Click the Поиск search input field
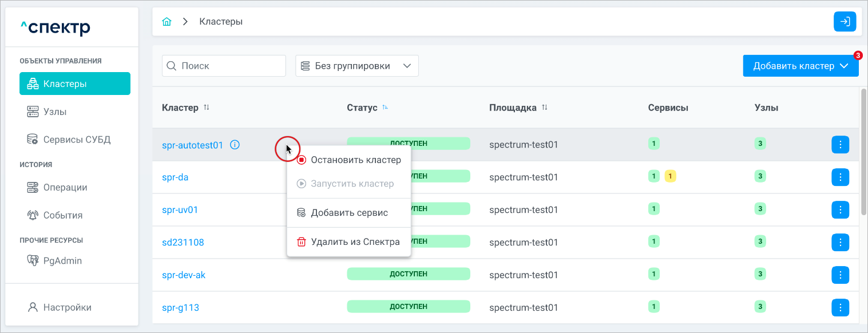The width and height of the screenshot is (868, 333). click(x=229, y=66)
